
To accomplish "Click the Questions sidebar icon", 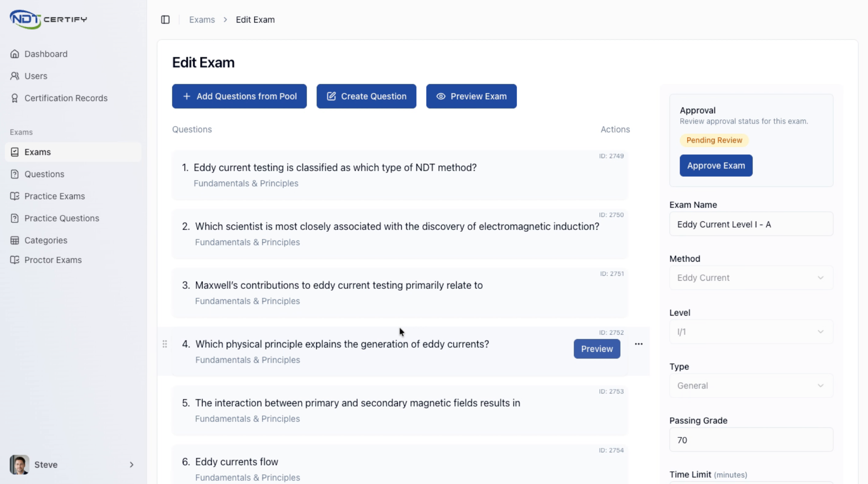I will tap(15, 174).
